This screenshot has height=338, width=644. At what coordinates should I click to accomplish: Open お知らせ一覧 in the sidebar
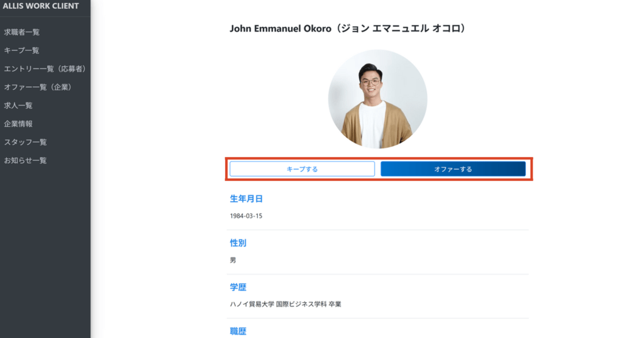(25, 160)
